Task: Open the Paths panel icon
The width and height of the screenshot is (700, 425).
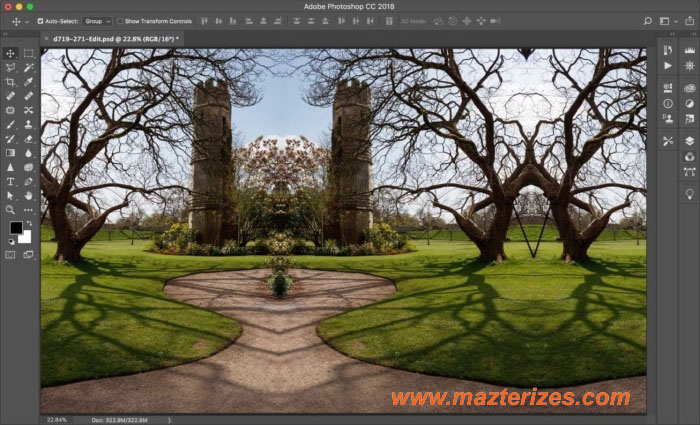Action: pos(690,171)
